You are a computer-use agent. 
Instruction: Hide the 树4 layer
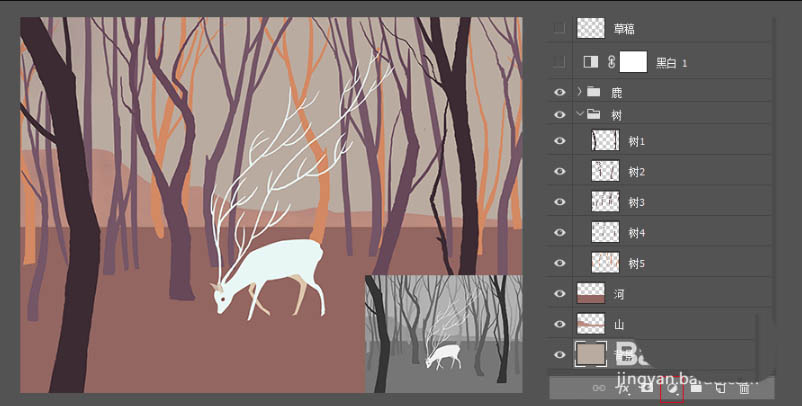(x=560, y=232)
